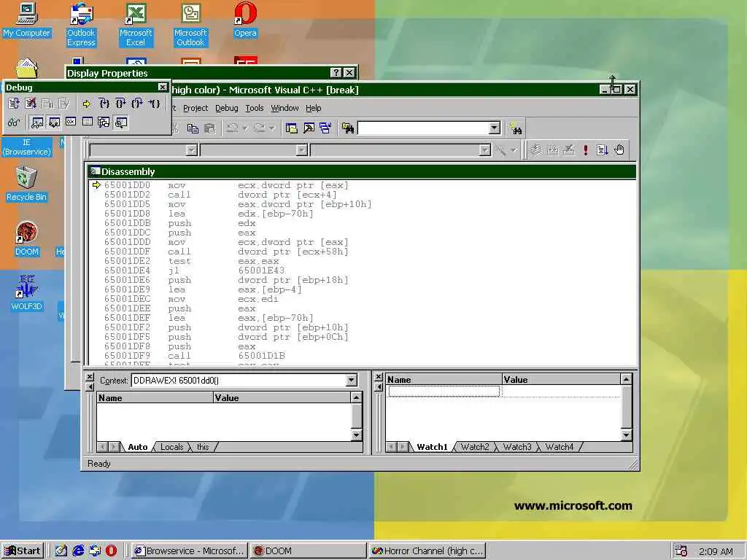
Task: Click the Step Out icon
Action: (x=136, y=104)
